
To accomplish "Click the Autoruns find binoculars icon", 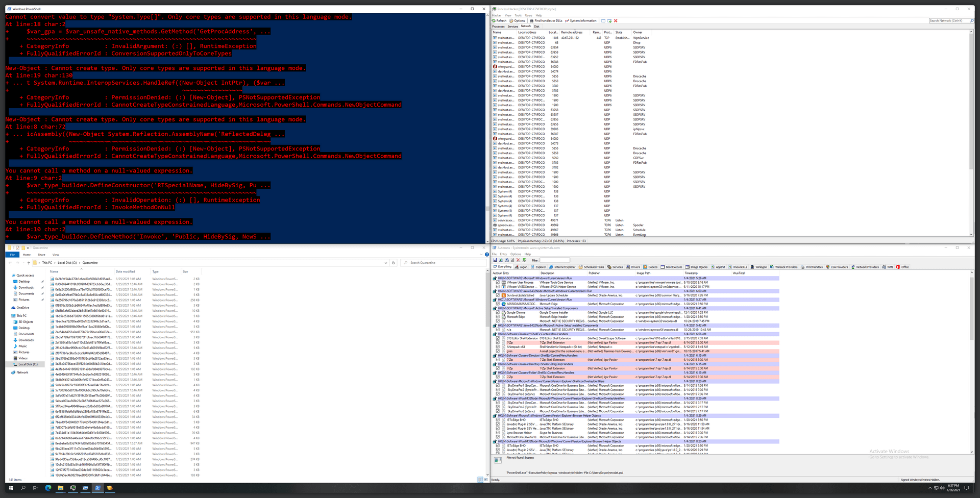I will pyautogui.click(x=507, y=260).
